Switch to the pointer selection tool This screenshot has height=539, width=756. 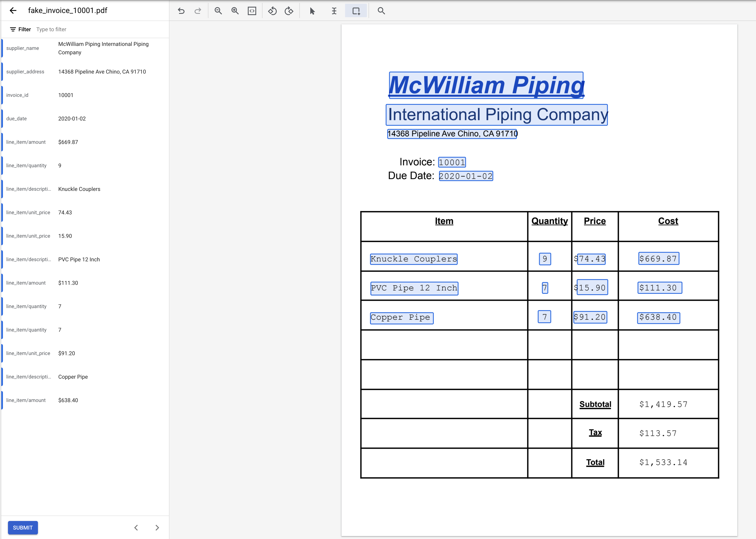click(x=312, y=11)
